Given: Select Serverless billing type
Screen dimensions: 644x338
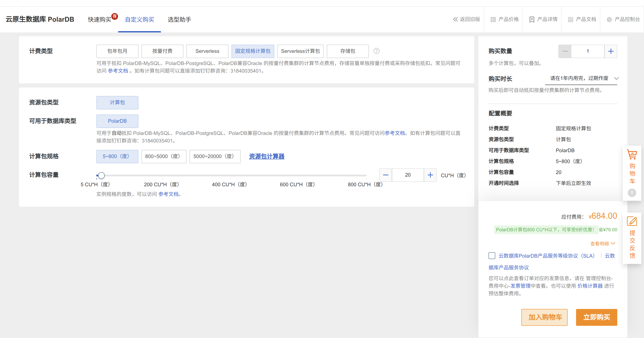Looking at the screenshot, I should (207, 51).
